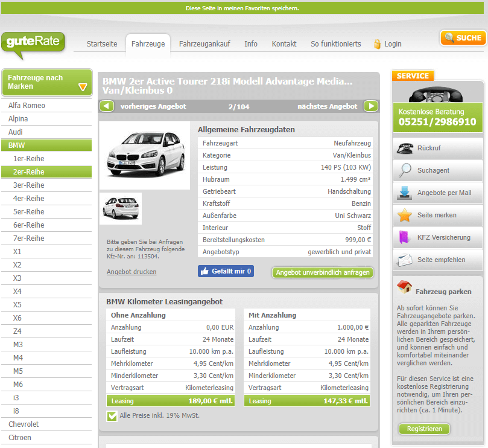Save page via the top favorites banner
Viewport: 488px width, 448px height.
click(x=242, y=8)
